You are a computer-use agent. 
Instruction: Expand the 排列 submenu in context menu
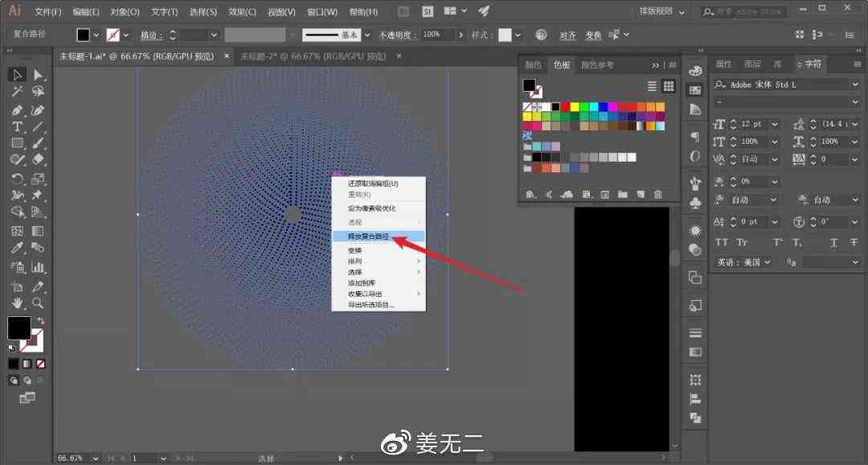pyautogui.click(x=379, y=261)
